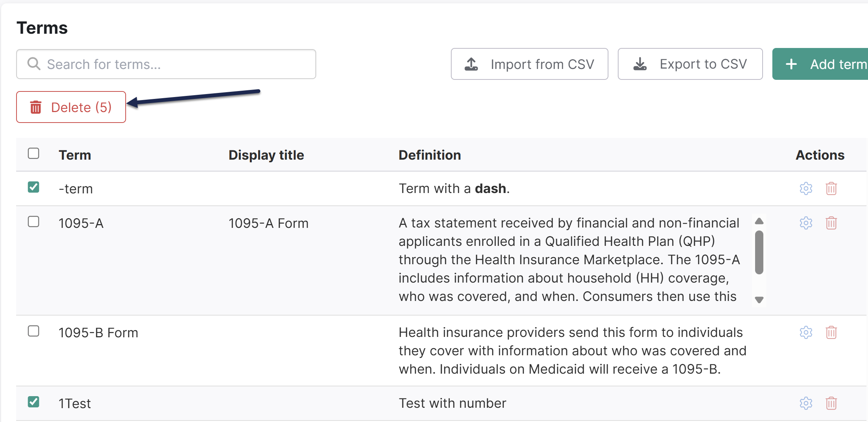Click the 1095-A definition scrollbar thumb
The height and width of the screenshot is (422, 868).
[x=759, y=252]
